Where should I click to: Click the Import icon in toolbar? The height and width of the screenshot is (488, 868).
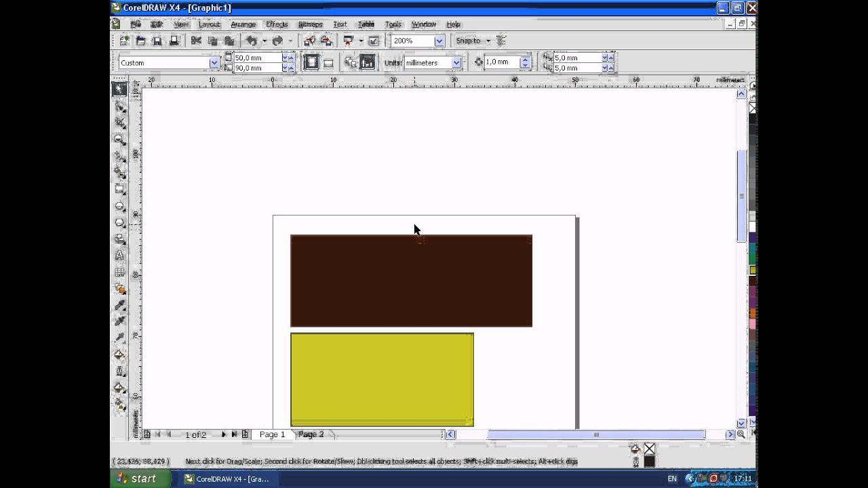[309, 41]
